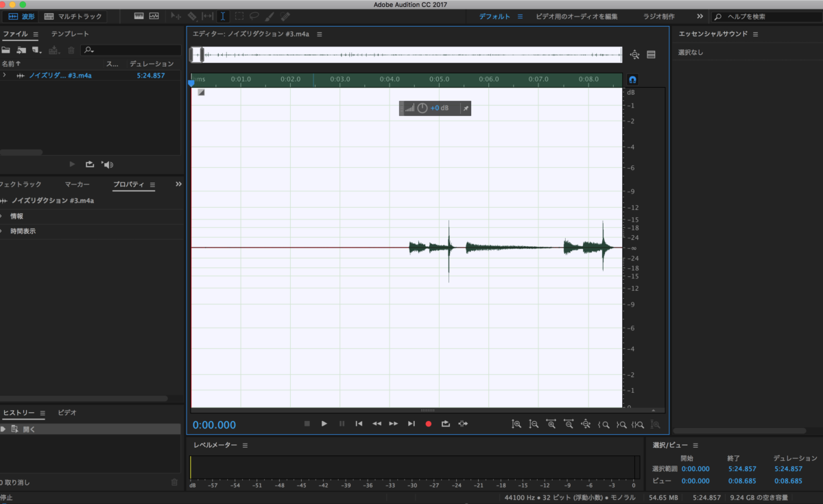
Task: Switch to the マーカー tab
Action: (x=77, y=184)
